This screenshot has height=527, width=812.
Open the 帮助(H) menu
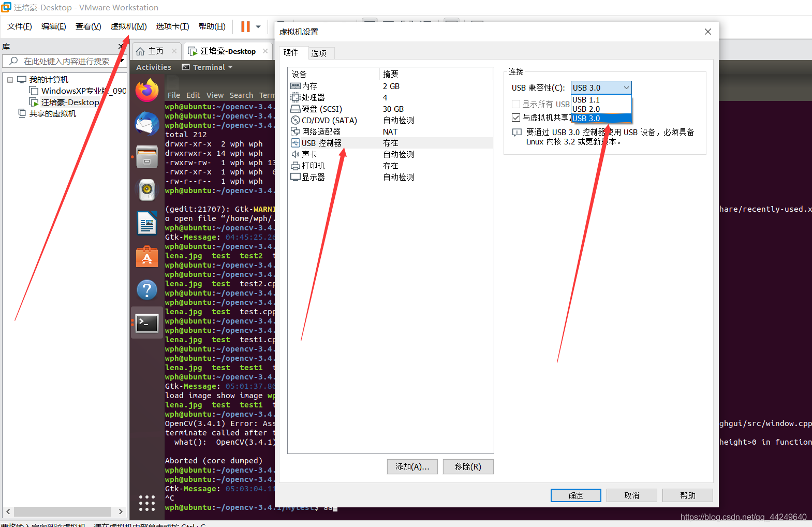212,26
